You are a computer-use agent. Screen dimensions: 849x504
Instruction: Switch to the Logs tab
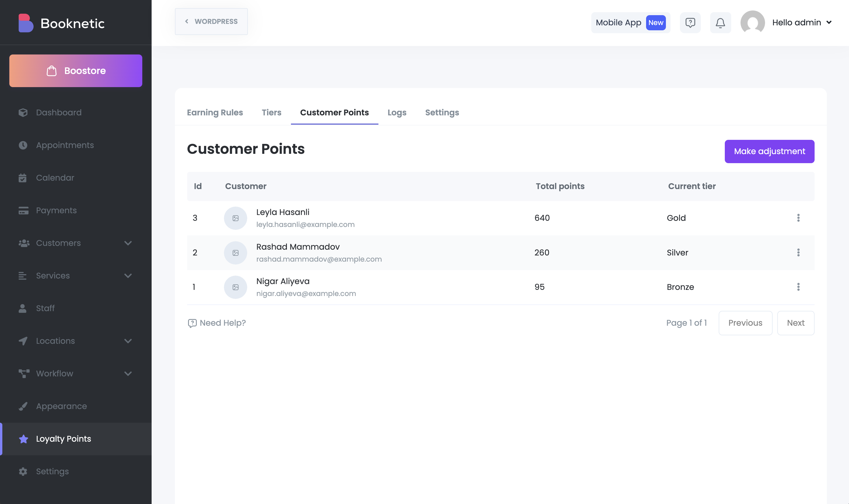coord(397,112)
